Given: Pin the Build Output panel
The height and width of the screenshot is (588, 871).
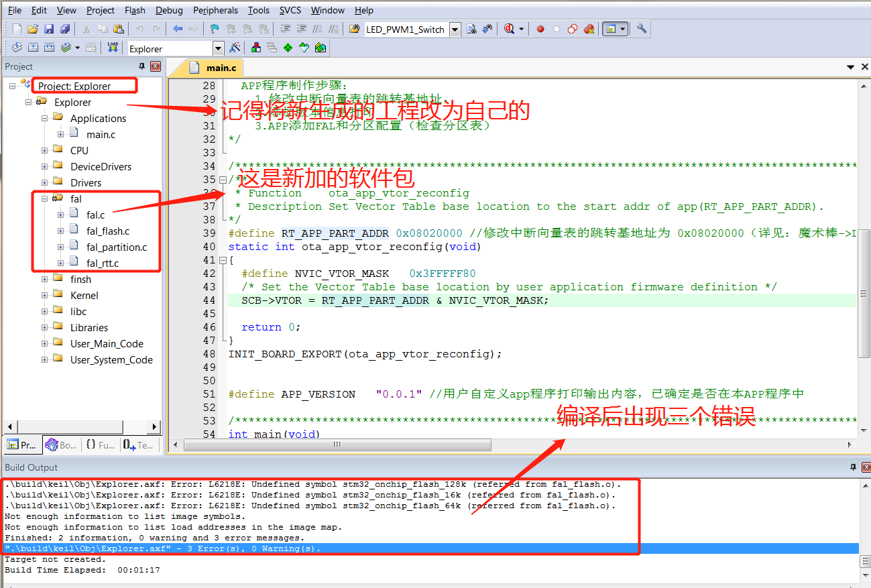Looking at the screenshot, I should (x=853, y=467).
